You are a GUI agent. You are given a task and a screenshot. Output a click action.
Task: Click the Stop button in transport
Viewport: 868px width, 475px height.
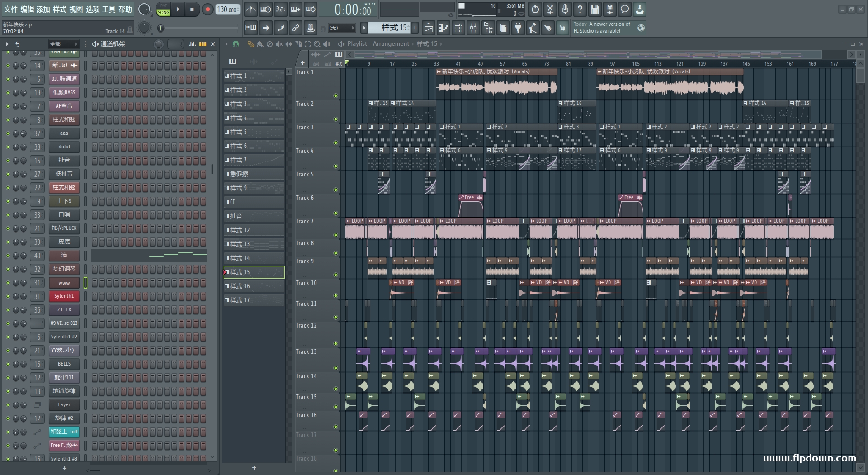[x=192, y=9]
